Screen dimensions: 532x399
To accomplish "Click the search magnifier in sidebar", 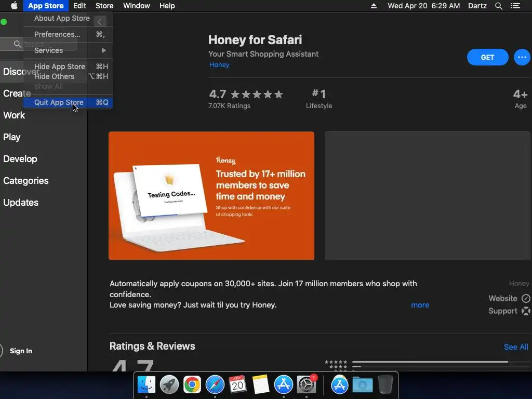I will pos(17,44).
